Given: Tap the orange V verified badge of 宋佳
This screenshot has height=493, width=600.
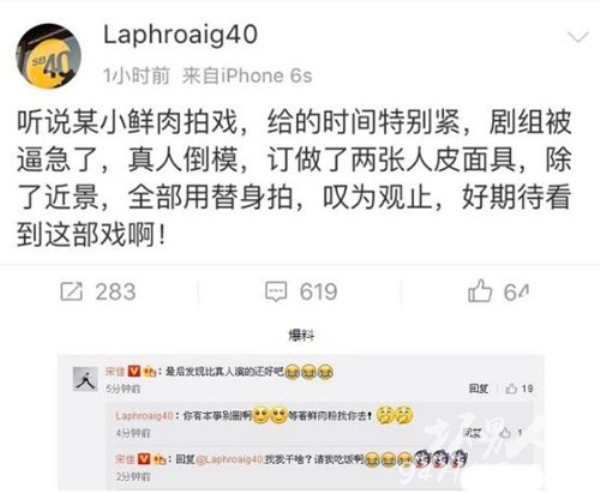Looking at the screenshot, I should [134, 371].
